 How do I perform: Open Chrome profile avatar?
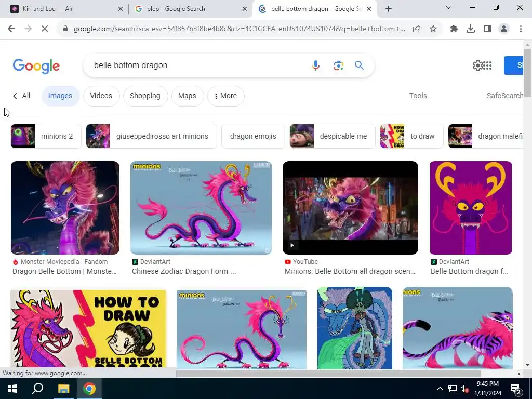coord(504,29)
